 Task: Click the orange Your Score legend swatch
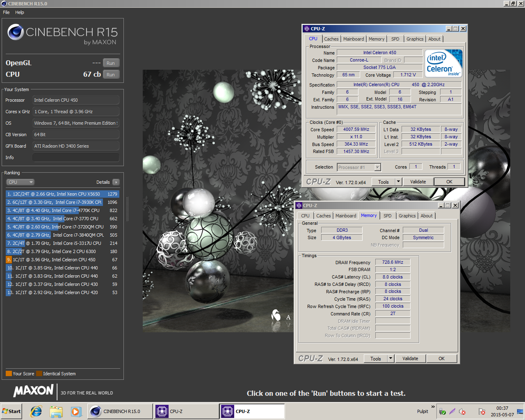pyautogui.click(x=9, y=374)
